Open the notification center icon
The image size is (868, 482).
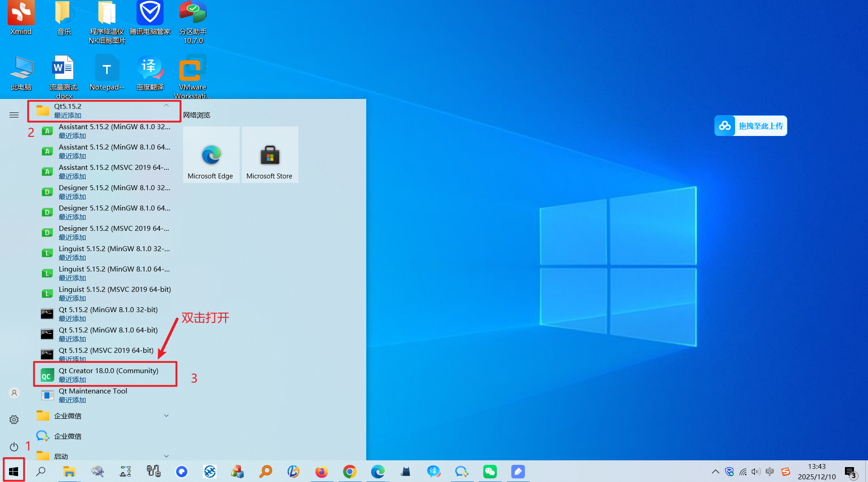click(850, 473)
